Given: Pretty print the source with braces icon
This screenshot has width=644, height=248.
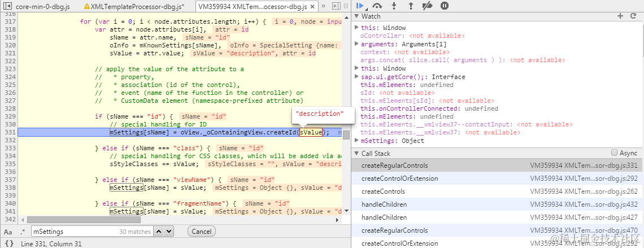Looking at the screenshot, I should coord(9,243).
